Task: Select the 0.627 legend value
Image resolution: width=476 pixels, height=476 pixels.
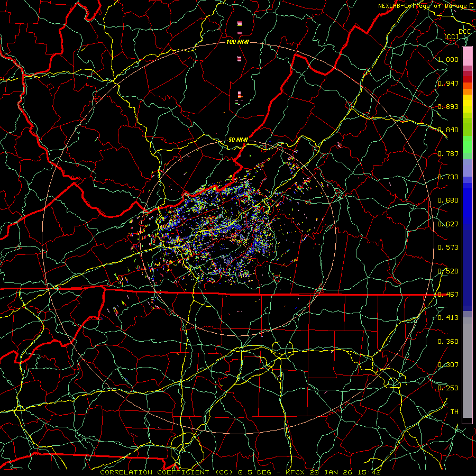Action: (x=448, y=224)
